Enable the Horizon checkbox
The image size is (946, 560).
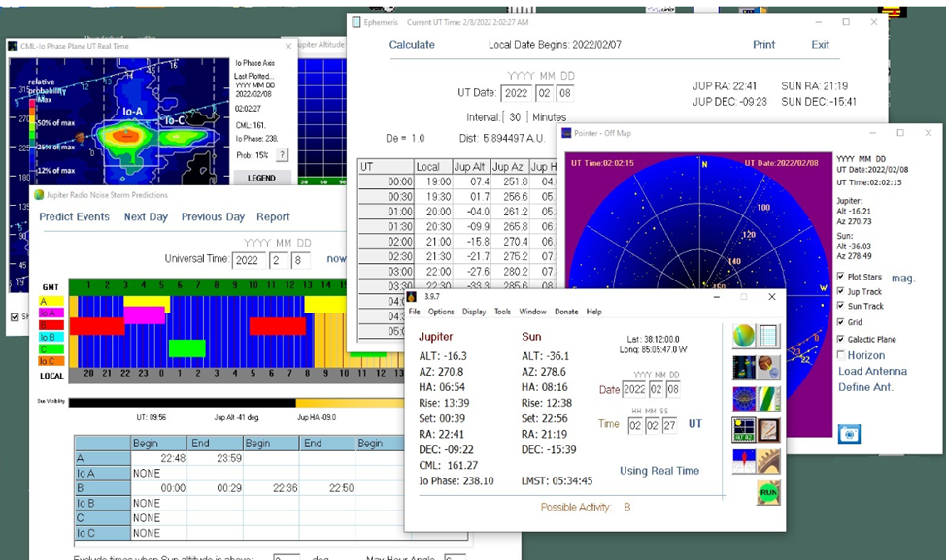point(840,355)
